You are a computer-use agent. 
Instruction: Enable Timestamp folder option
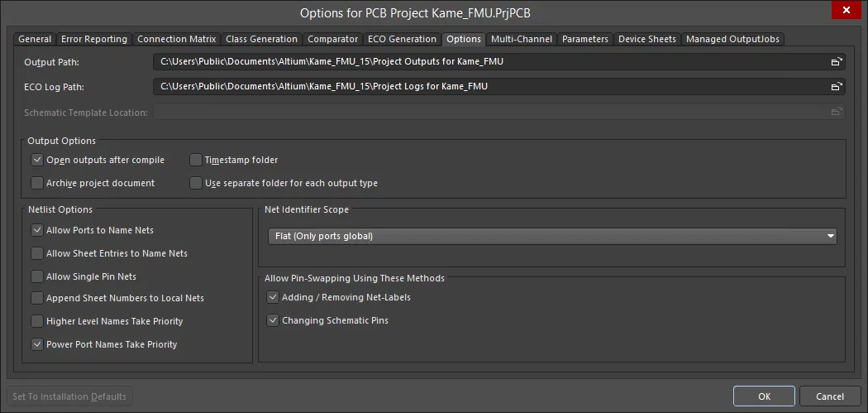(195, 160)
